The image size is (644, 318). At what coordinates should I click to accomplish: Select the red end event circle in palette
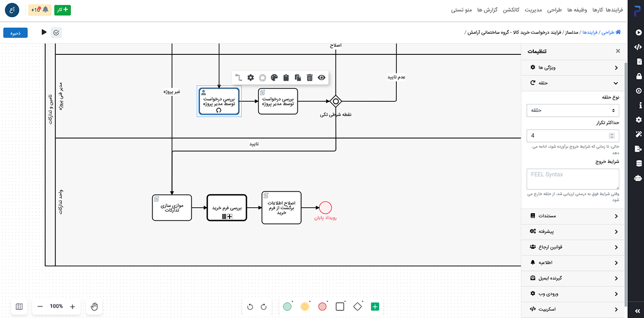(323, 307)
